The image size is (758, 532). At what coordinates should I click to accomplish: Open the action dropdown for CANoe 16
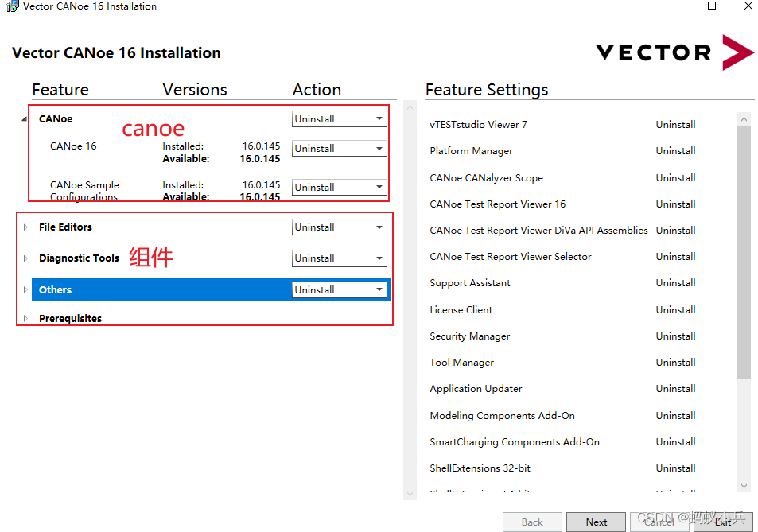(x=380, y=148)
